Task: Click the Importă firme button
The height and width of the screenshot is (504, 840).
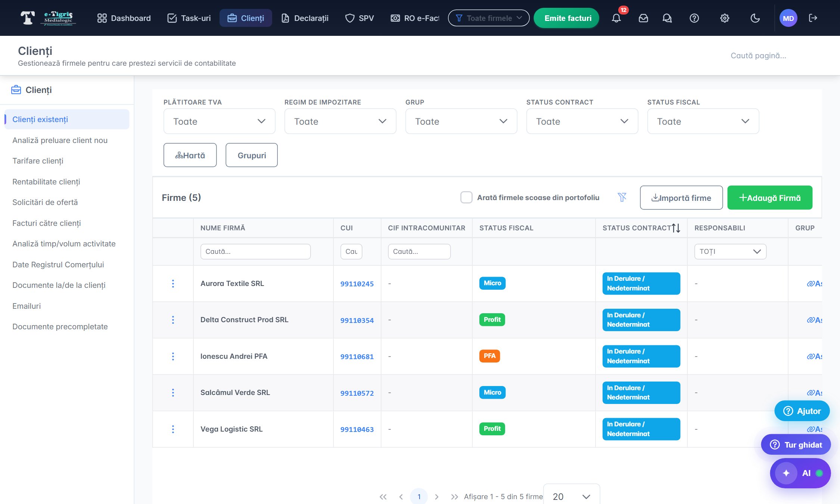Action: click(681, 197)
